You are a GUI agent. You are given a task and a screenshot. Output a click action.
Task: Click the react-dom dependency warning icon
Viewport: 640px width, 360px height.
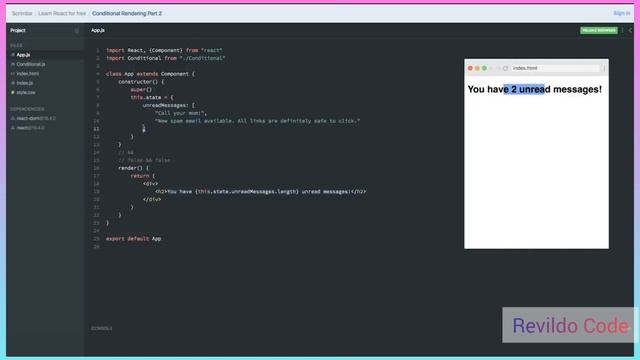(13, 118)
